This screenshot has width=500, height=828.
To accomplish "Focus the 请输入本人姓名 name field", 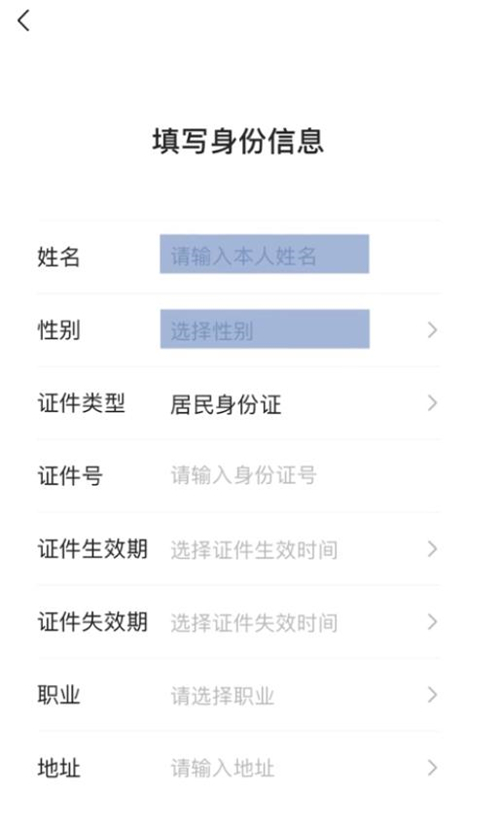I will [x=265, y=255].
